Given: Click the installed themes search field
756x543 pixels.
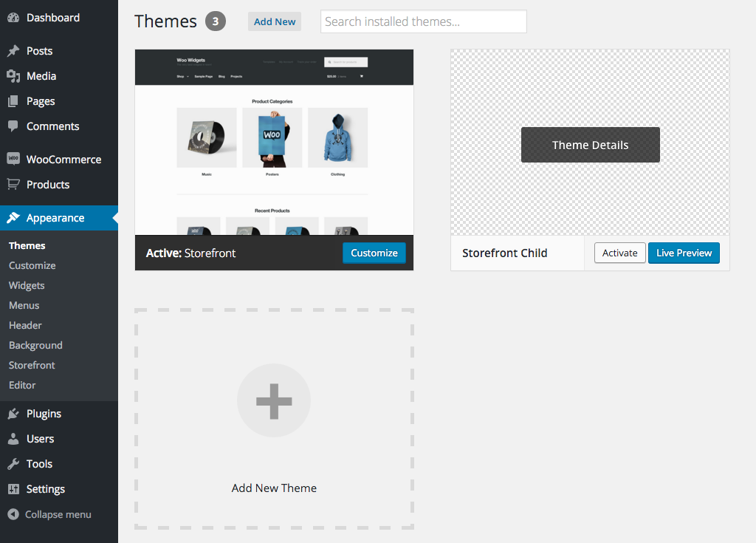Looking at the screenshot, I should pos(423,21).
